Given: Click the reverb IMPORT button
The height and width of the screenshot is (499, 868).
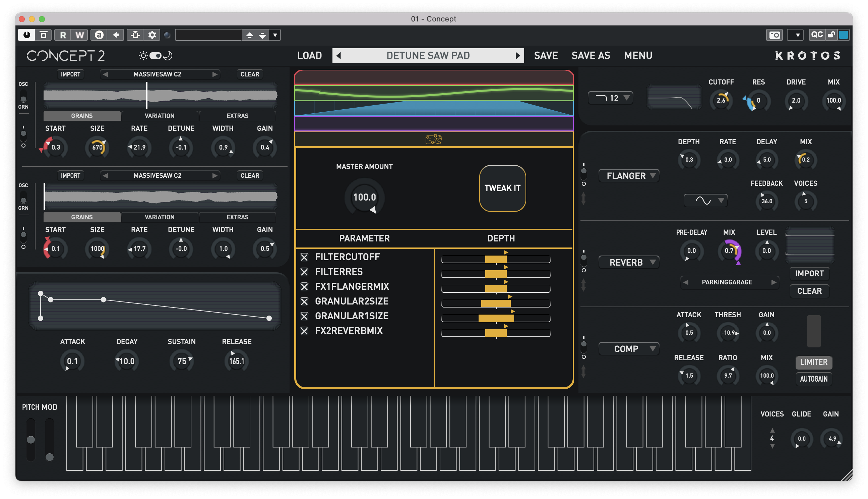Looking at the screenshot, I should (809, 274).
